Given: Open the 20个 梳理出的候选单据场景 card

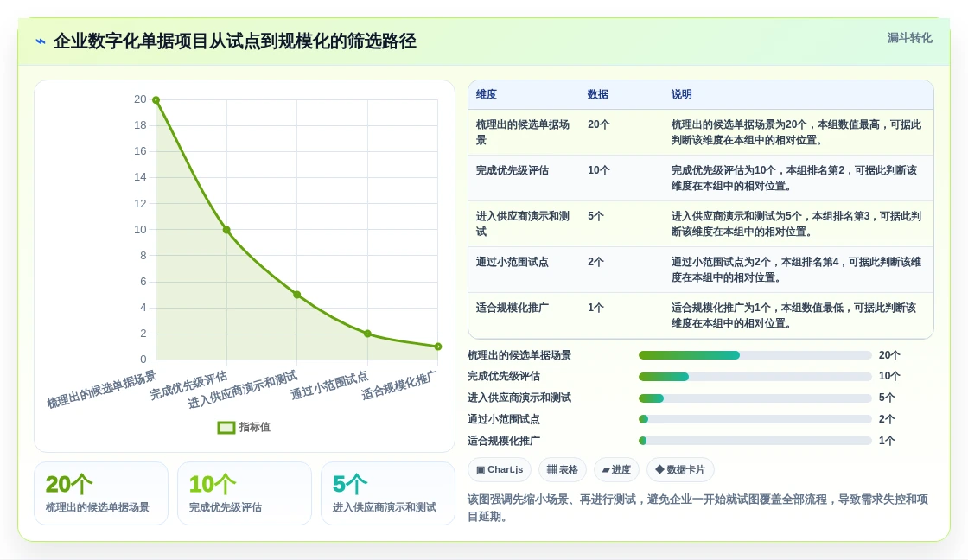Looking at the screenshot, I should [x=101, y=493].
